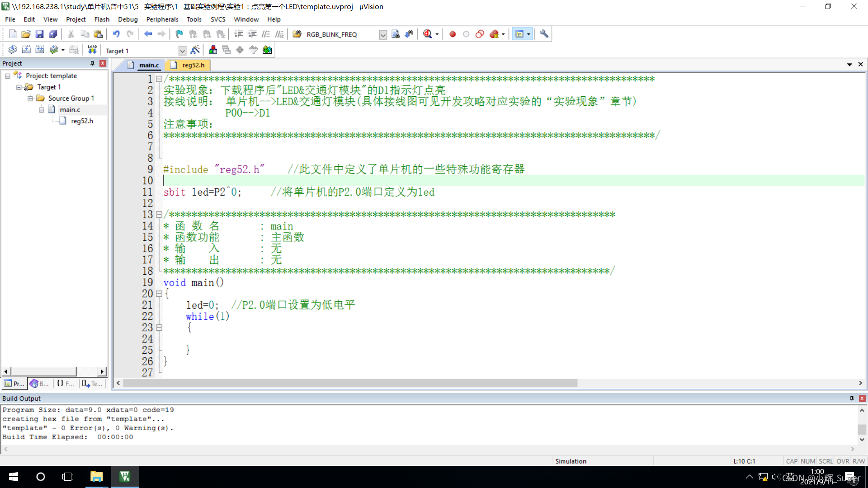
Task: Toggle bookmark flag icon in toolbar
Action: click(179, 34)
